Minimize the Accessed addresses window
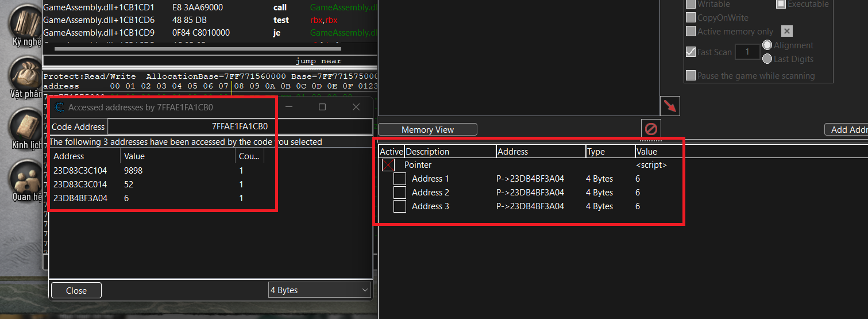The image size is (868, 319). tap(289, 107)
